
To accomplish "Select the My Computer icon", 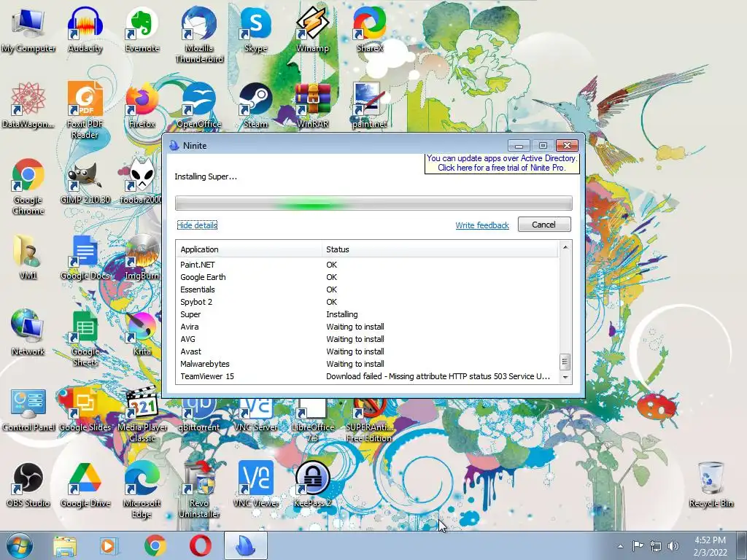I will click(28, 29).
